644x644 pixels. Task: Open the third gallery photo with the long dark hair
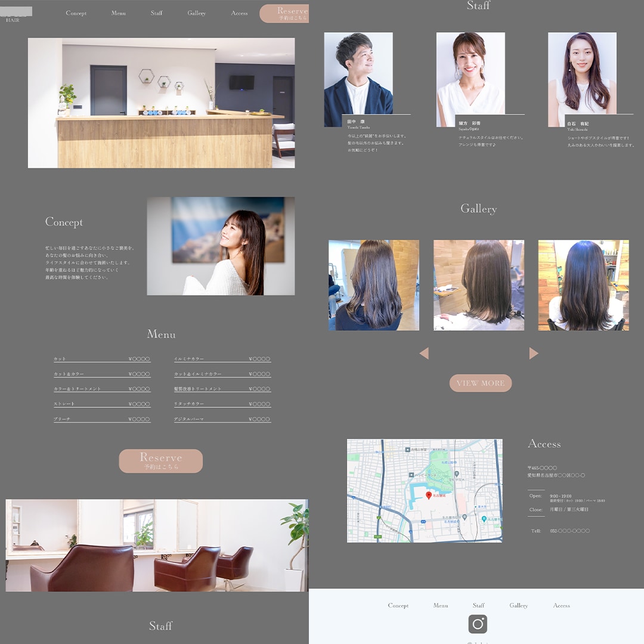click(x=584, y=286)
